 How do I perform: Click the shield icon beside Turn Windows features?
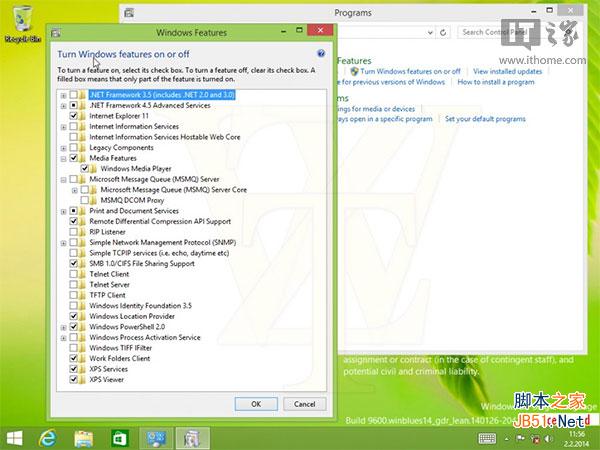tap(354, 72)
